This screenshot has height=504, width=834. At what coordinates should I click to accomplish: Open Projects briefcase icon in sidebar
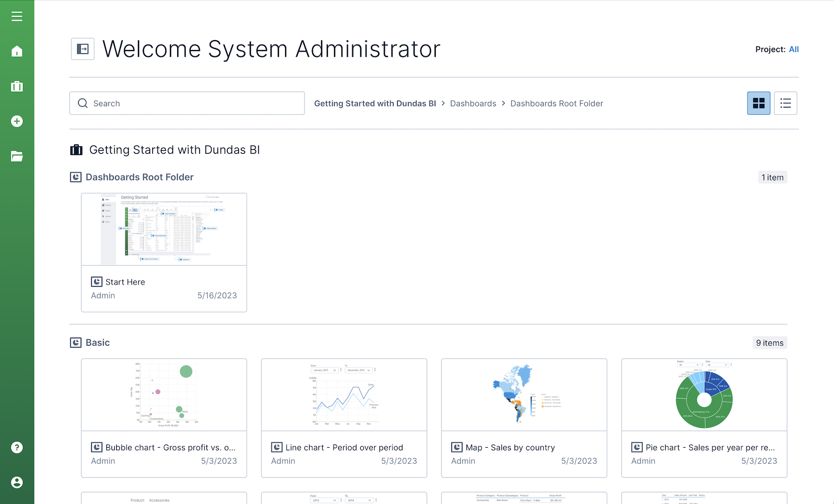click(17, 86)
